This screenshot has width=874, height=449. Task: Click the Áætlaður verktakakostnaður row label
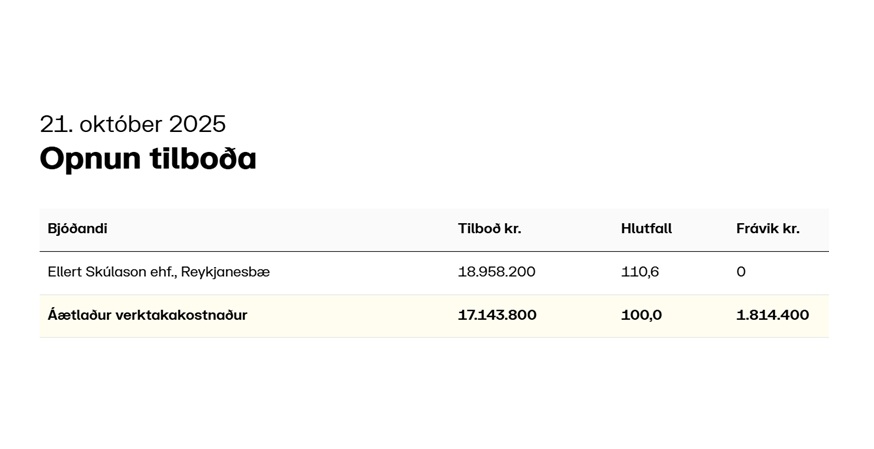[x=147, y=316]
